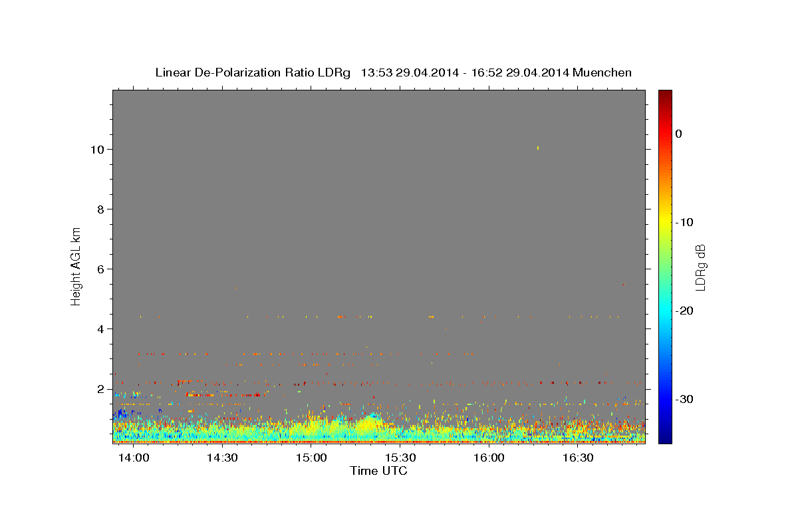Click the 6 km height tick label

[100, 269]
